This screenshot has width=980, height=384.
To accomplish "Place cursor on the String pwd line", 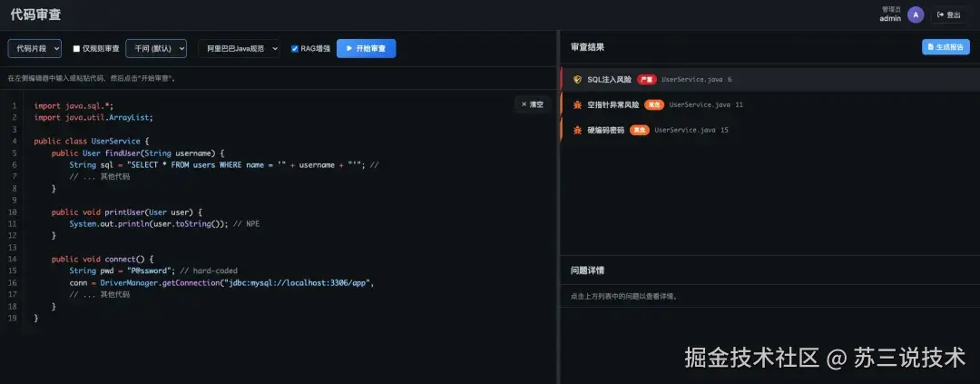I will 153,271.
